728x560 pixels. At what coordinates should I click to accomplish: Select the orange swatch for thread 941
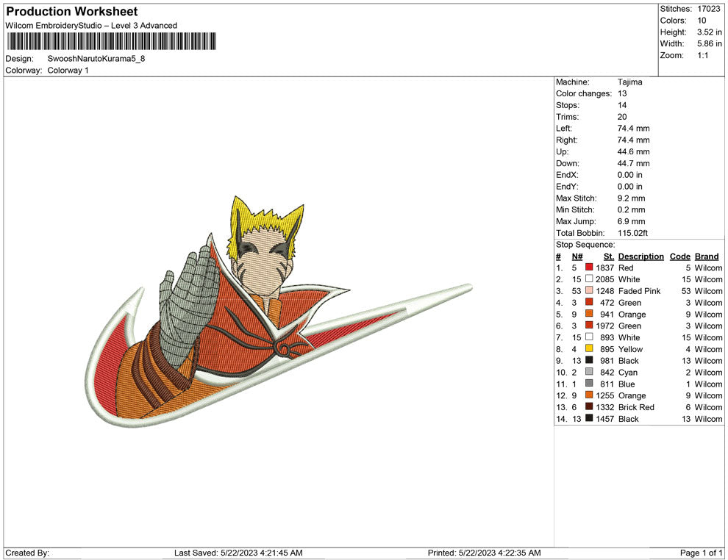pos(589,314)
